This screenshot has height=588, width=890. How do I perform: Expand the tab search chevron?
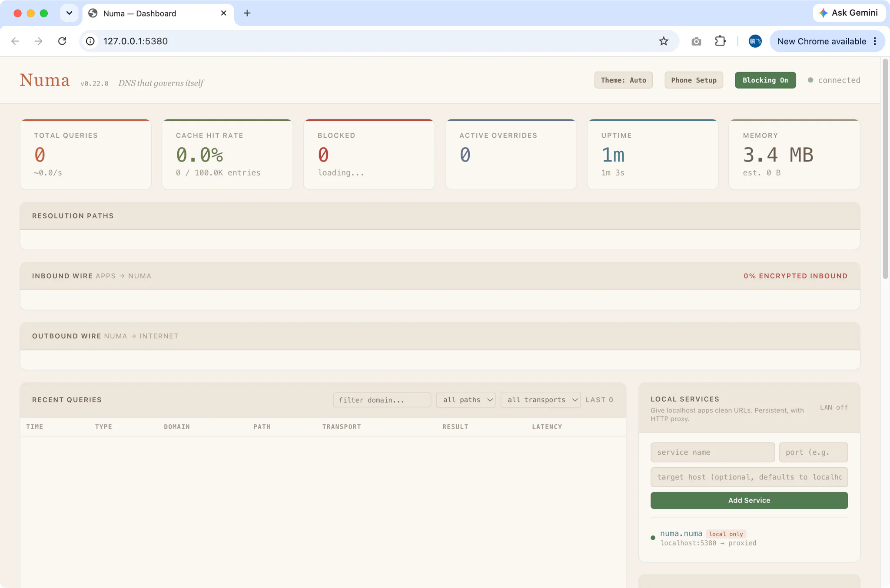click(69, 13)
